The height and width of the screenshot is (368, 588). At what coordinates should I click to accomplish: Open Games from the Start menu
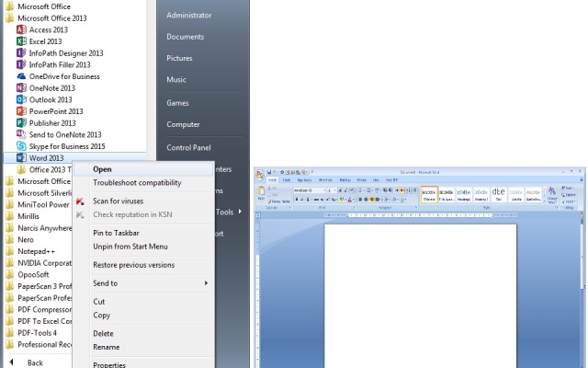coord(177,103)
